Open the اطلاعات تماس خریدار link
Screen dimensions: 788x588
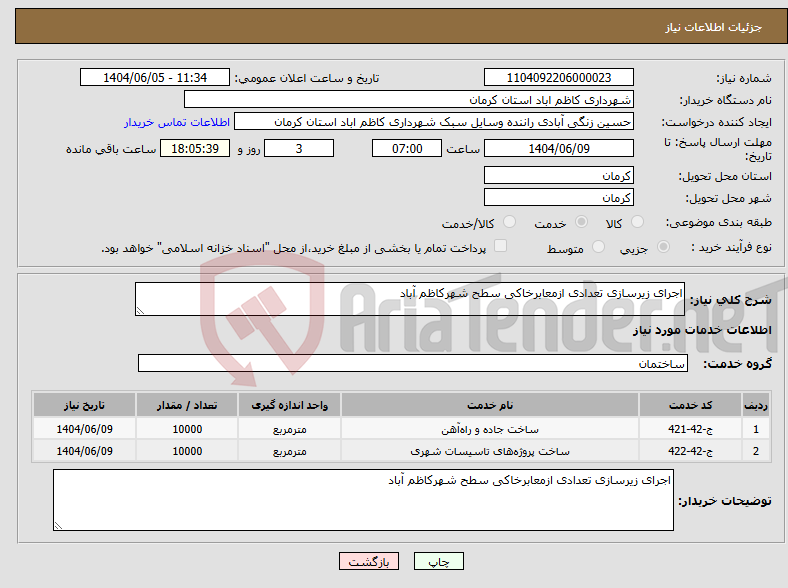point(177,122)
